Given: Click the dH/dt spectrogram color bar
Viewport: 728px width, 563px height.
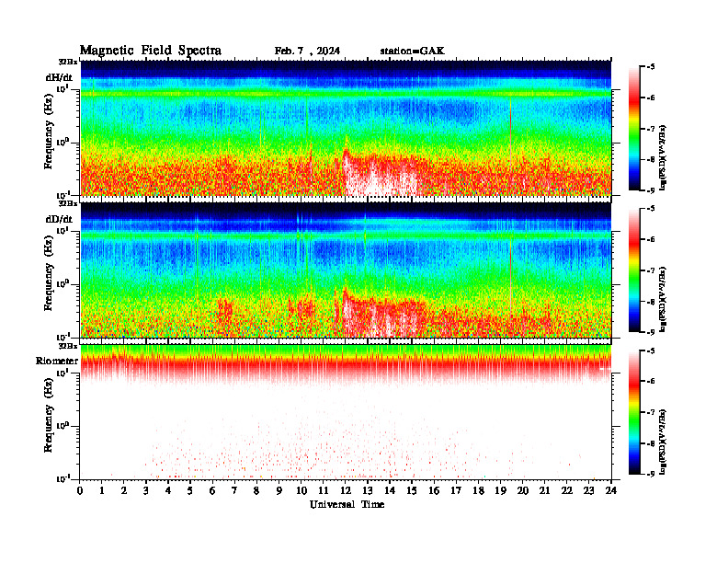Looking at the screenshot, I should 634,129.
